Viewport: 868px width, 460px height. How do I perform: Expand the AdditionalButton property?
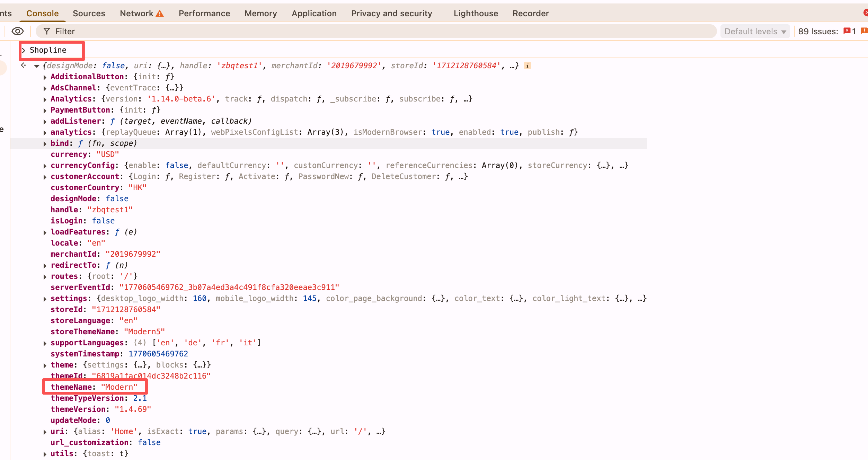45,77
